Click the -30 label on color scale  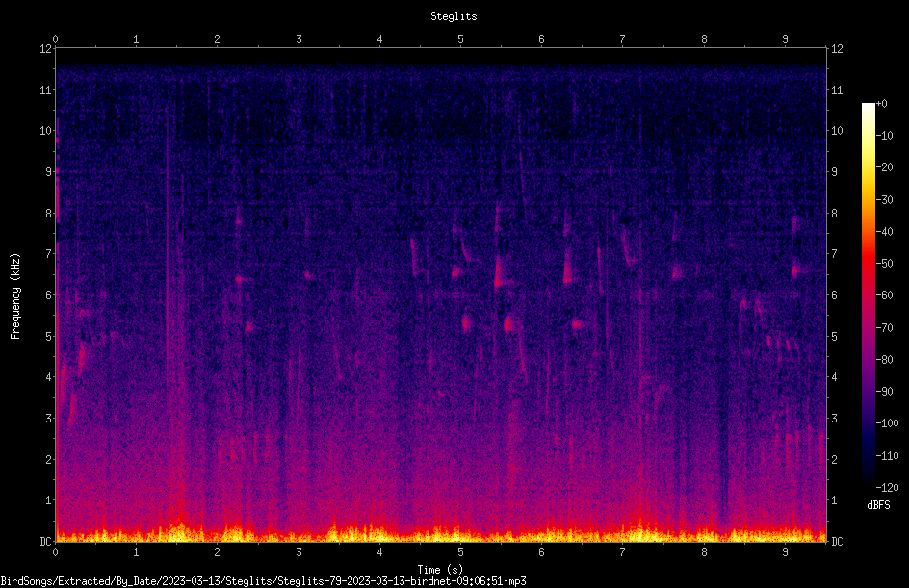coord(885,199)
